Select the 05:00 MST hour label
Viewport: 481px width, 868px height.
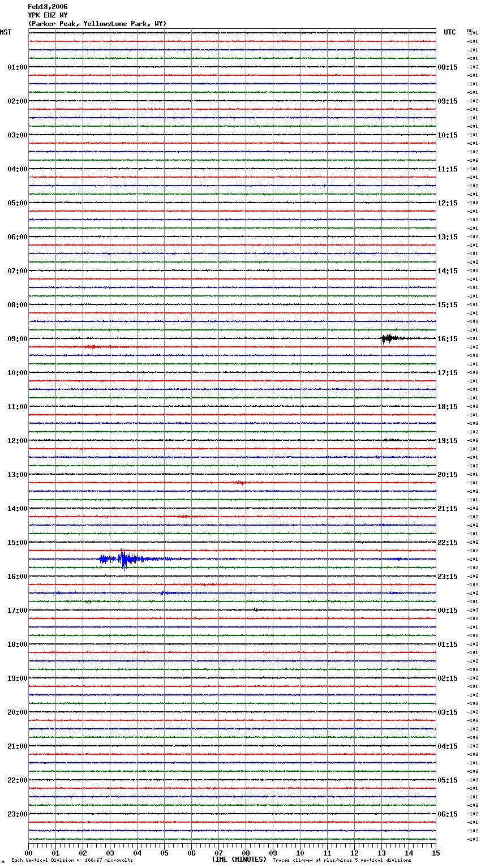pos(18,203)
